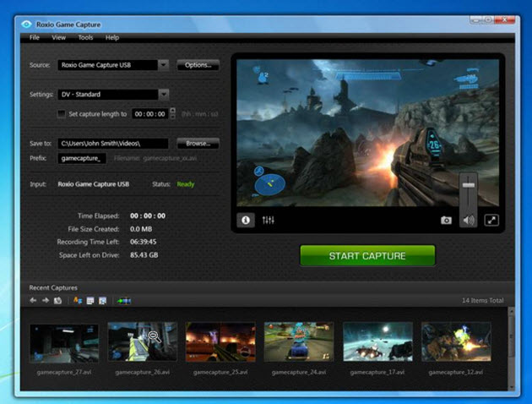The height and width of the screenshot is (404, 532).
Task: Click the info icon below the preview
Action: pos(246,221)
